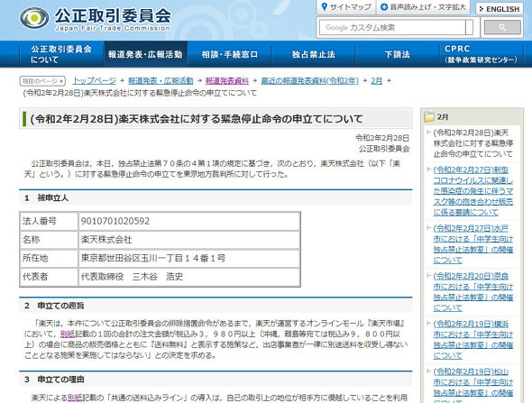Select the 楽天株式会社 name cell
This screenshot has width=532, height=403.
pos(189,240)
